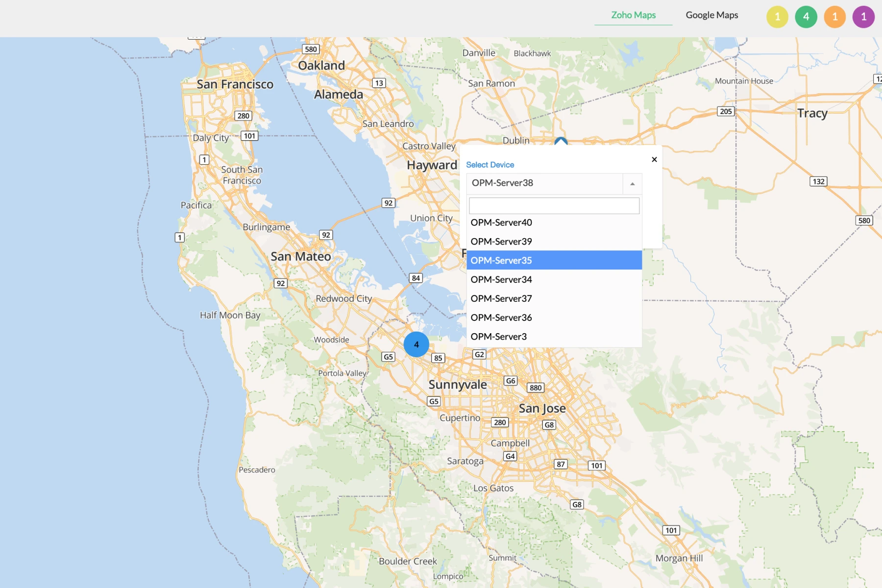Choose the highlighted OPM-Server35 option
The height and width of the screenshot is (588, 882).
point(554,260)
